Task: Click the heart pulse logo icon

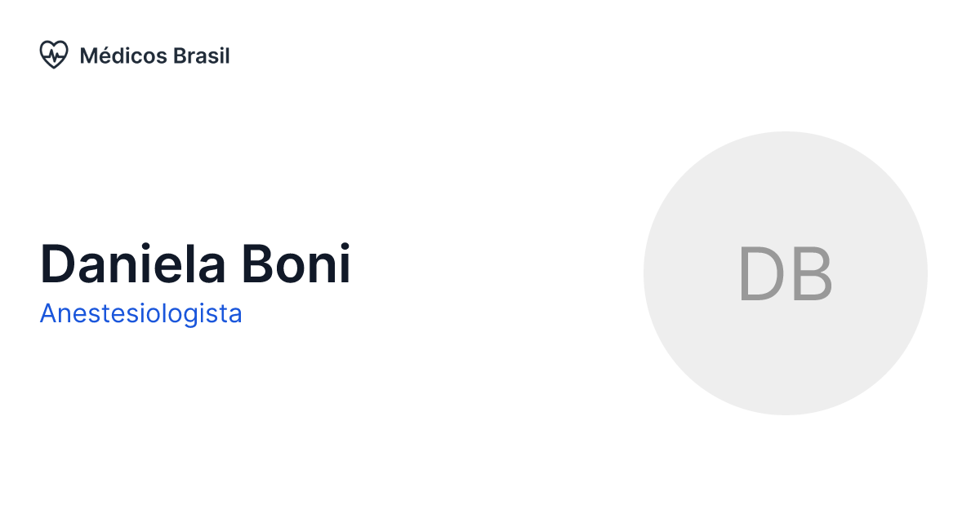Action: (53, 55)
